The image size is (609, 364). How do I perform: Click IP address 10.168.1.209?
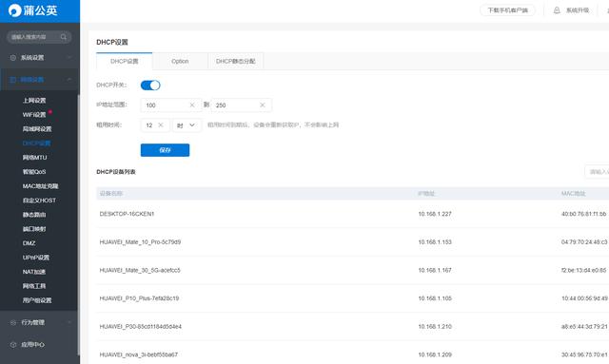coord(435,354)
